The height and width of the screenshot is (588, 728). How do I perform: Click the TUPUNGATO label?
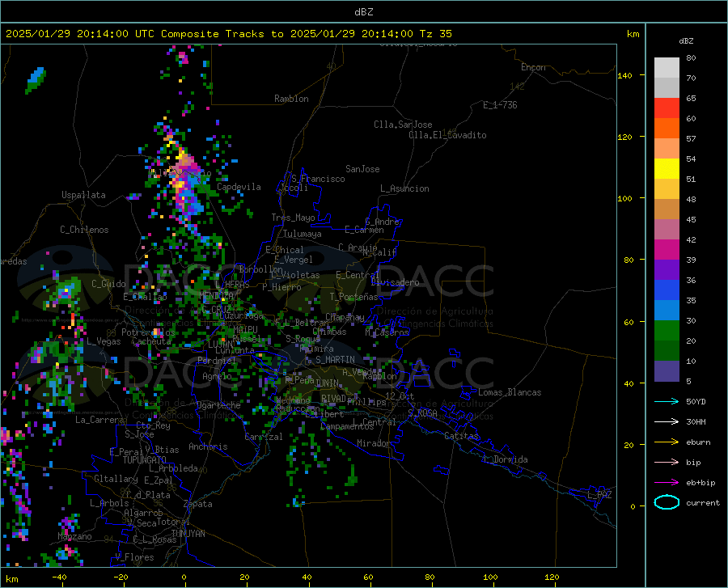145,460
